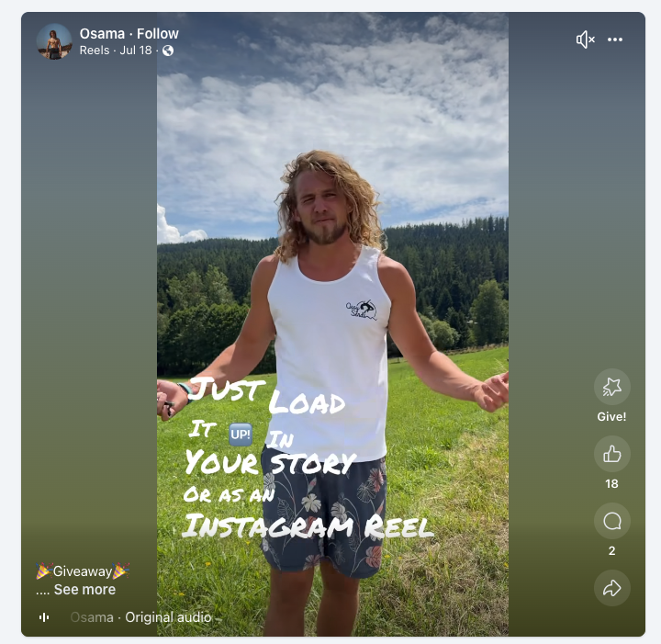Follow Osama via the Follow link

click(158, 34)
